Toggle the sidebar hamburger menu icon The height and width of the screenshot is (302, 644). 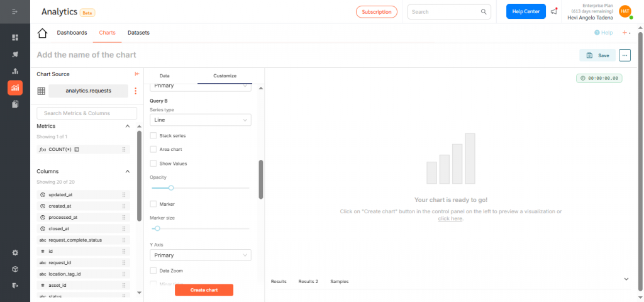pyautogui.click(x=15, y=12)
